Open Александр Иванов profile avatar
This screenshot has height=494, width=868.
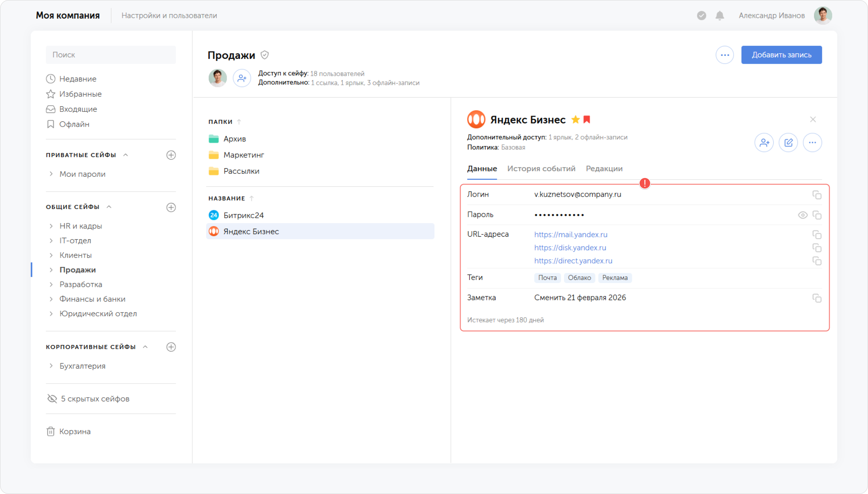point(823,16)
